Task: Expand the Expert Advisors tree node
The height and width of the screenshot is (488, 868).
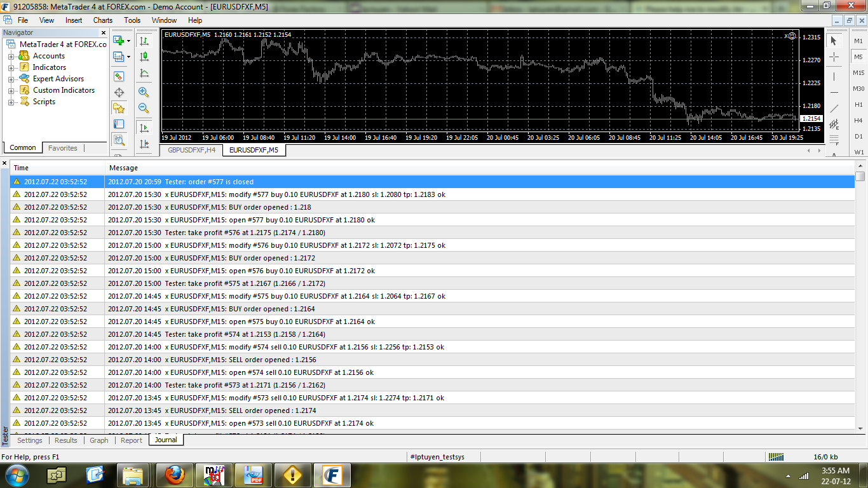Action: pyautogui.click(x=11, y=79)
